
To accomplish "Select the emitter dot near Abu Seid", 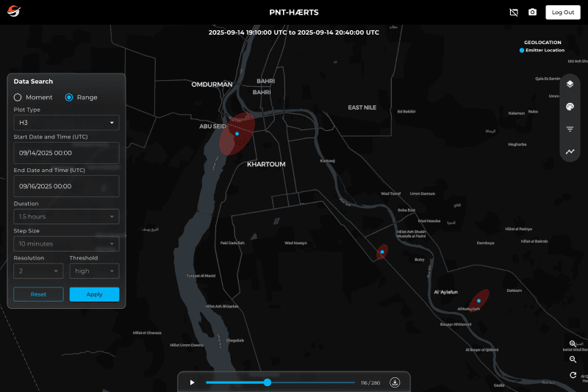I will tap(237, 134).
